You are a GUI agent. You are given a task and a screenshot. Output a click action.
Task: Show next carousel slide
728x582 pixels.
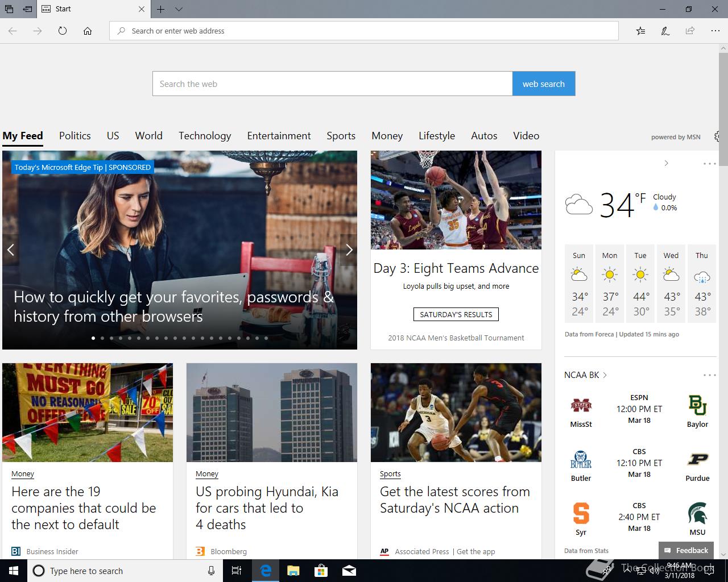pyautogui.click(x=349, y=250)
